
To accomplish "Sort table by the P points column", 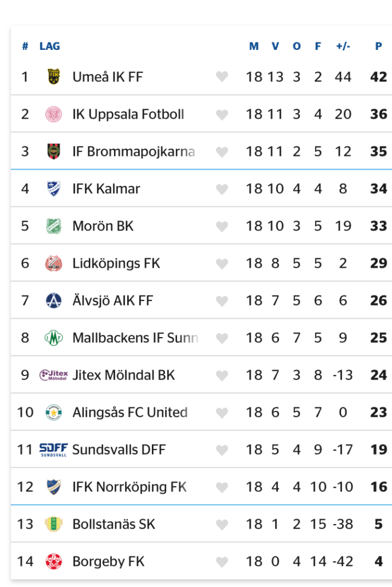I will [x=378, y=46].
